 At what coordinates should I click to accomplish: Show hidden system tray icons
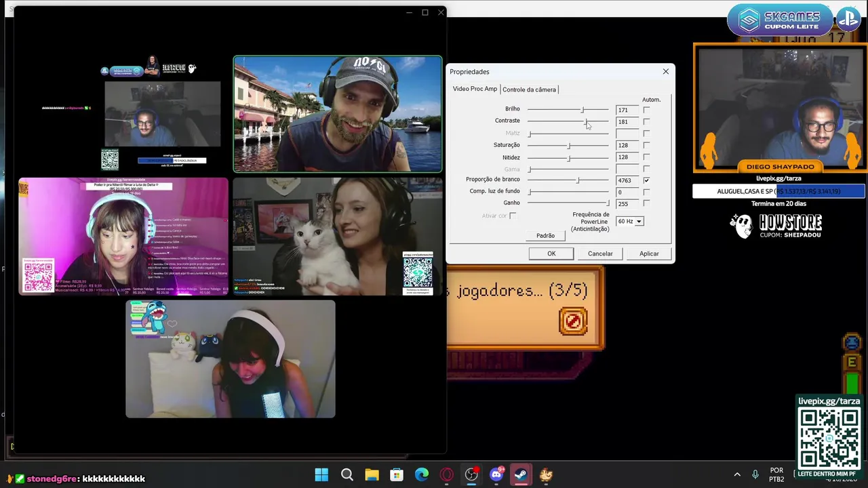(x=737, y=474)
